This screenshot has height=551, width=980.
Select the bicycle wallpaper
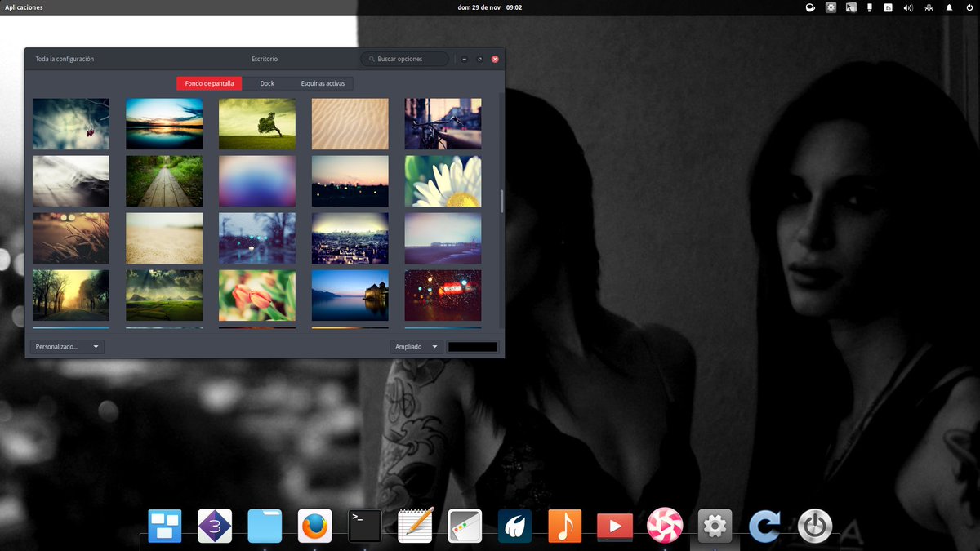(x=443, y=124)
